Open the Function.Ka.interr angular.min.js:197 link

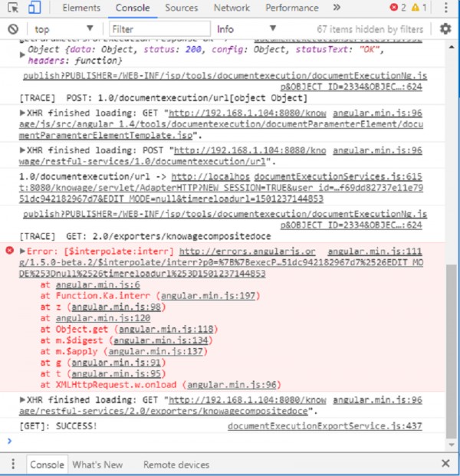click(x=208, y=296)
